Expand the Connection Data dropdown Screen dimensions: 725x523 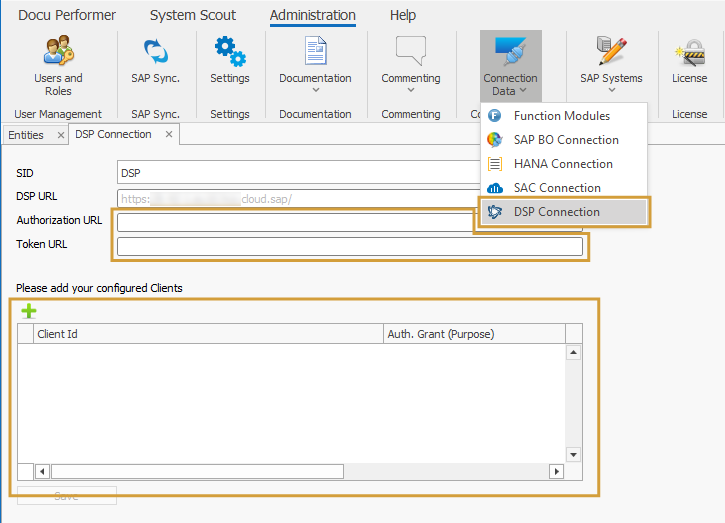(510, 65)
